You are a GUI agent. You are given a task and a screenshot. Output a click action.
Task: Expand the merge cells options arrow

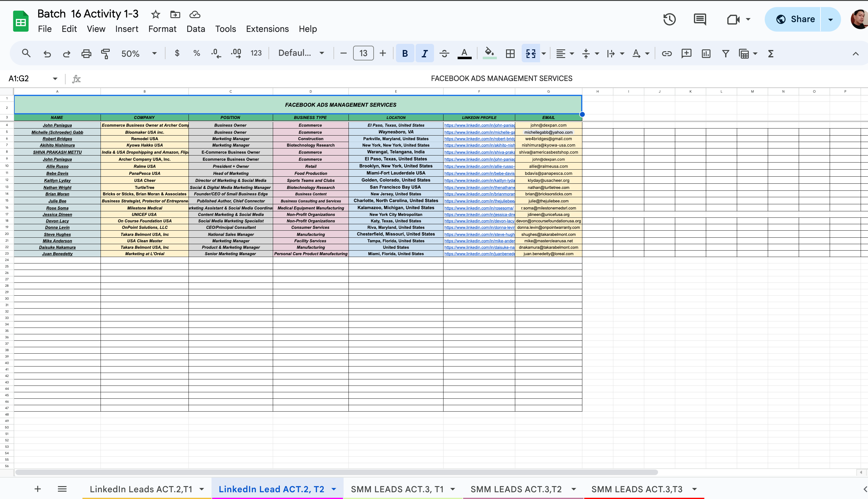[543, 53]
